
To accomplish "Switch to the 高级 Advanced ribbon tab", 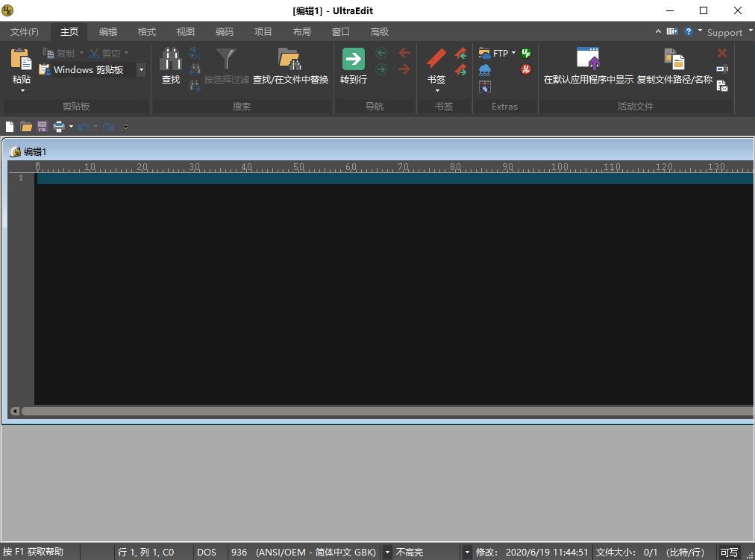I will [380, 32].
